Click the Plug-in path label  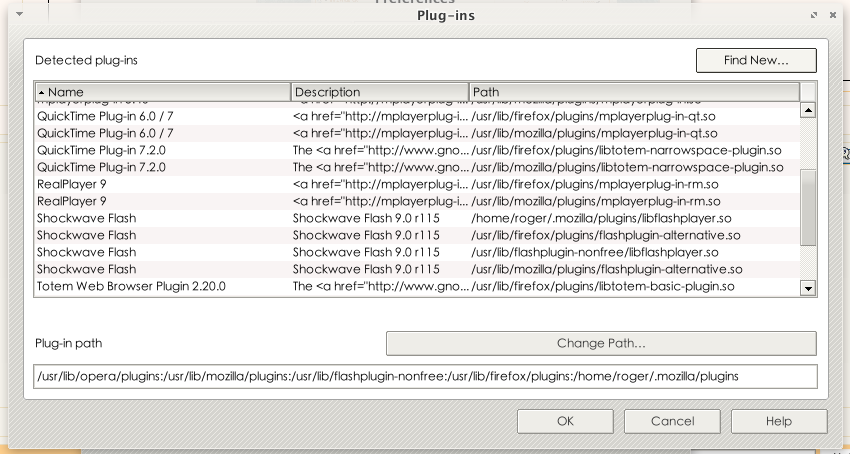click(x=68, y=343)
